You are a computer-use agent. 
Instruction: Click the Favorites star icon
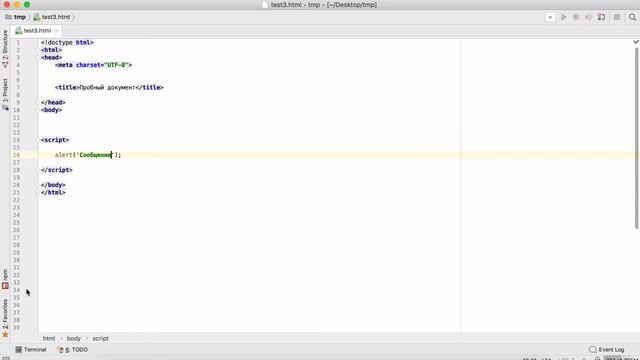pyautogui.click(x=5, y=335)
